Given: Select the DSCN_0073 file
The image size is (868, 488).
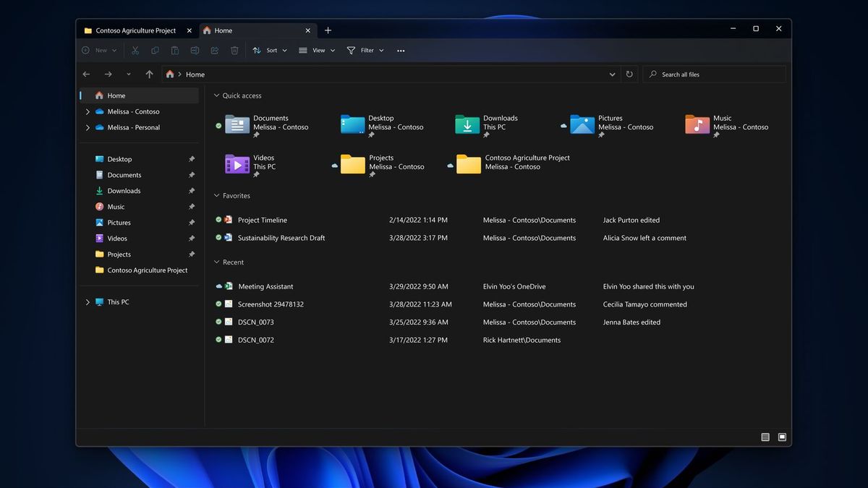Looking at the screenshot, I should click(256, 322).
